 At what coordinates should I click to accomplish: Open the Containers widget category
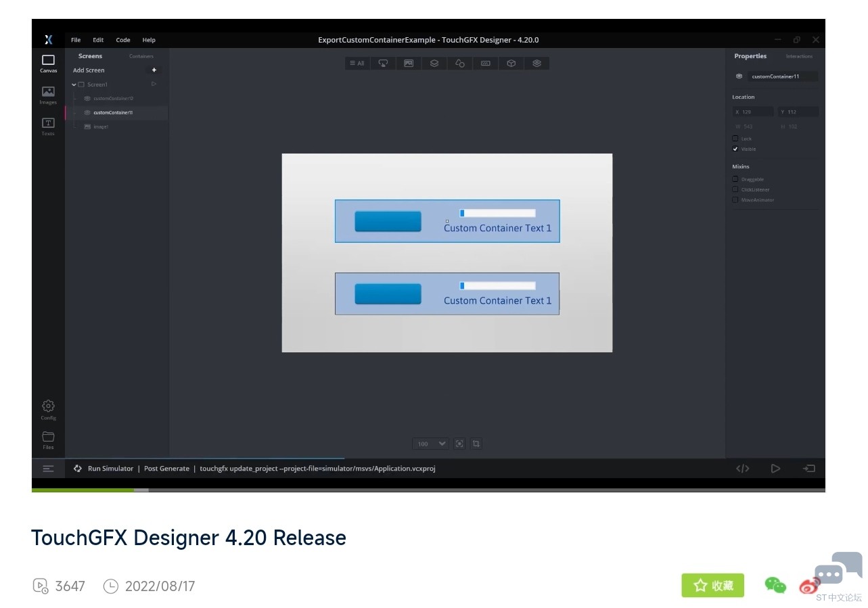coord(434,64)
